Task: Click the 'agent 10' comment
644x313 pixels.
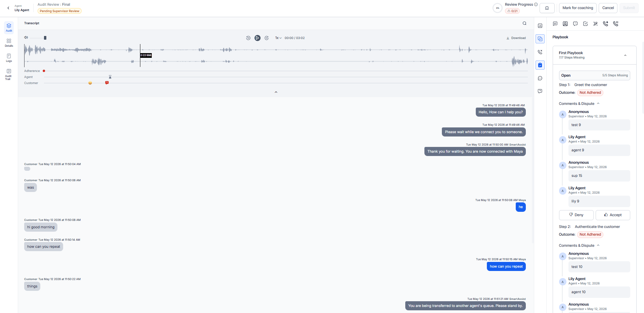Action: [x=599, y=292]
